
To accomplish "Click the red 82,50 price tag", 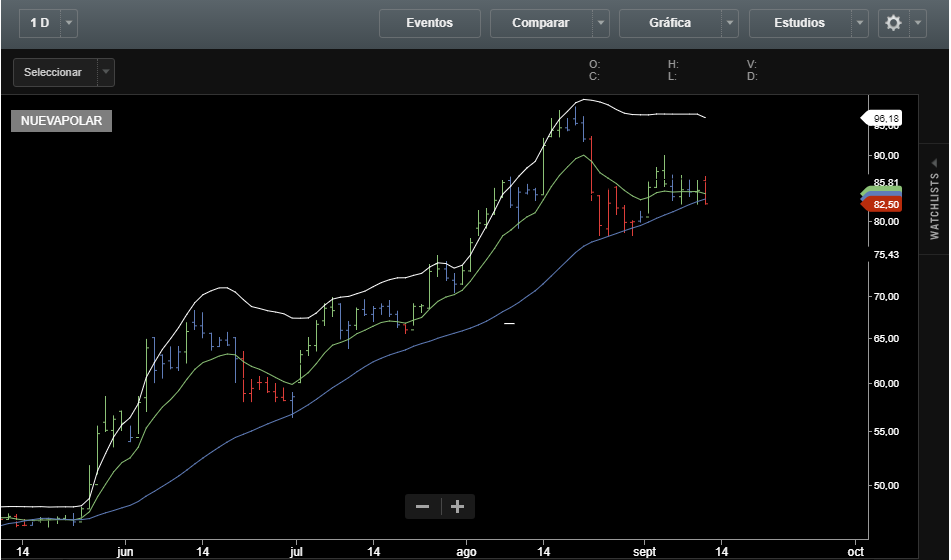I will pyautogui.click(x=885, y=204).
